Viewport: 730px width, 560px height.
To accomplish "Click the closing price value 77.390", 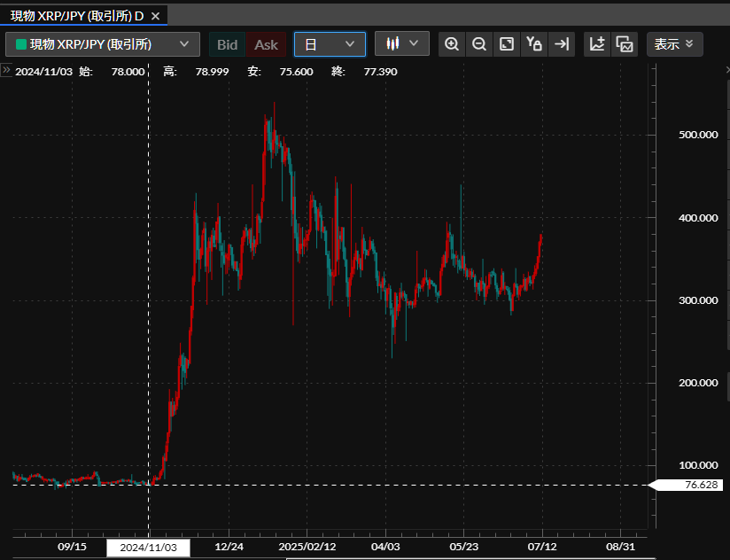I will [380, 72].
